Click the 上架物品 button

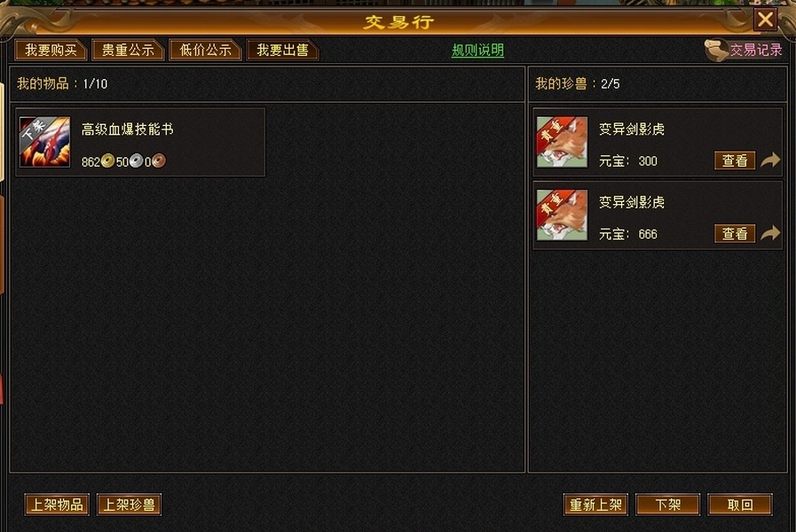click(57, 505)
